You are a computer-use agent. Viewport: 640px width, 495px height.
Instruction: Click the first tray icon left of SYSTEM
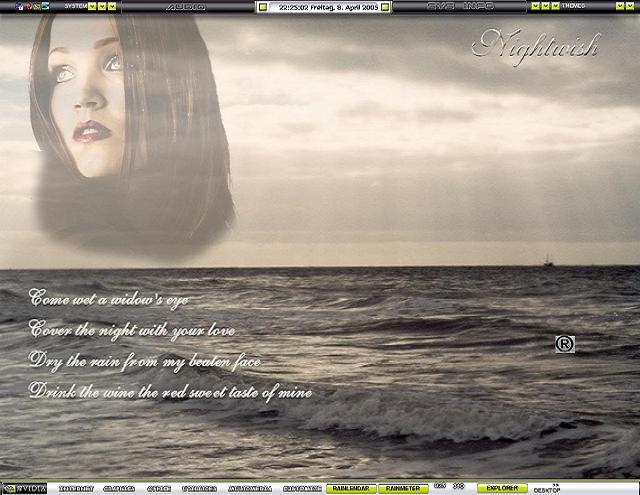(x=19, y=7)
